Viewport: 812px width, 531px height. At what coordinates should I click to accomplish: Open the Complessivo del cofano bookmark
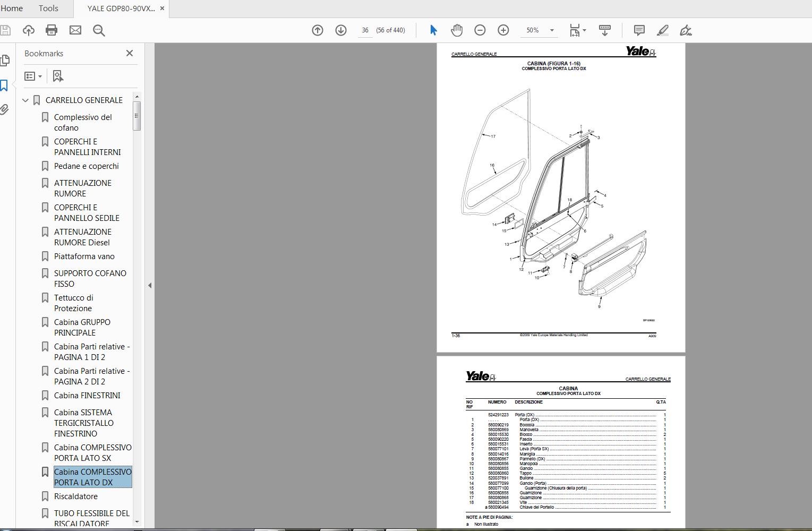[x=83, y=123]
